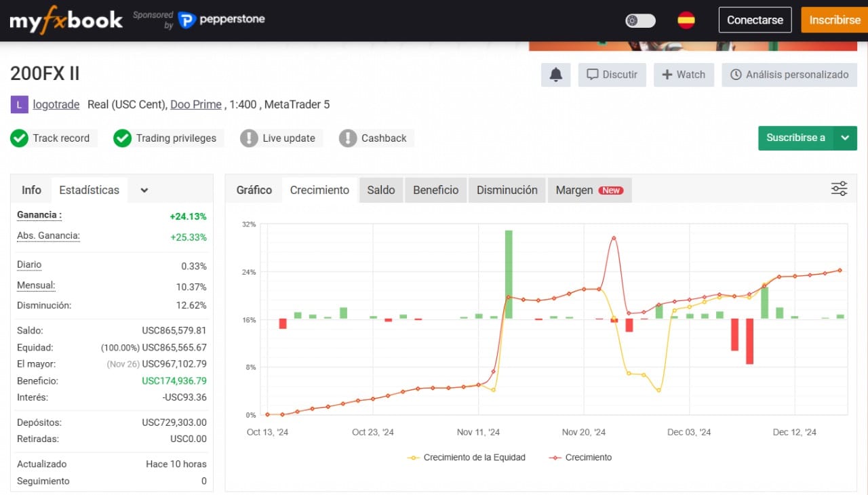Viewport: 868px width, 495px height.
Task: Click the Discutir button
Action: tap(612, 75)
